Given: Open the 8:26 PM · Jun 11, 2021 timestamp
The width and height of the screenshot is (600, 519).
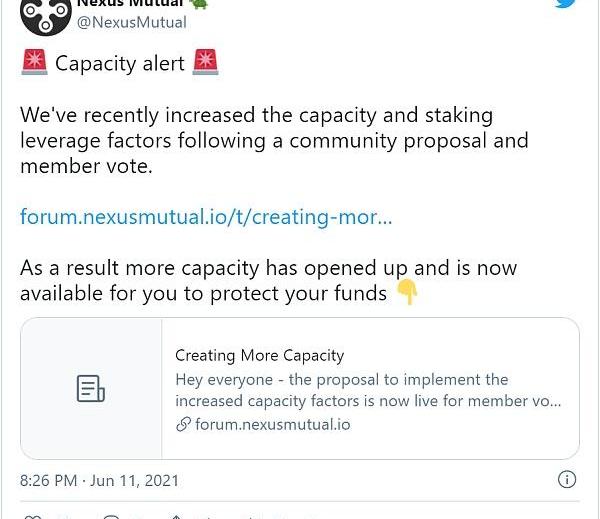Looking at the screenshot, I should point(100,480).
